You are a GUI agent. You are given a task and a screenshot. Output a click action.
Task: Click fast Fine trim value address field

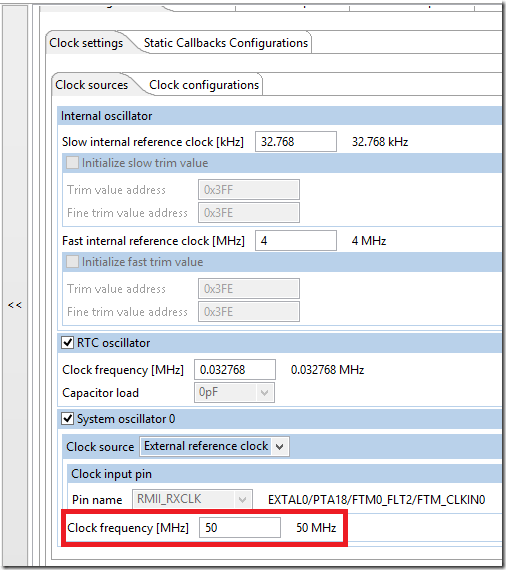pos(249,312)
